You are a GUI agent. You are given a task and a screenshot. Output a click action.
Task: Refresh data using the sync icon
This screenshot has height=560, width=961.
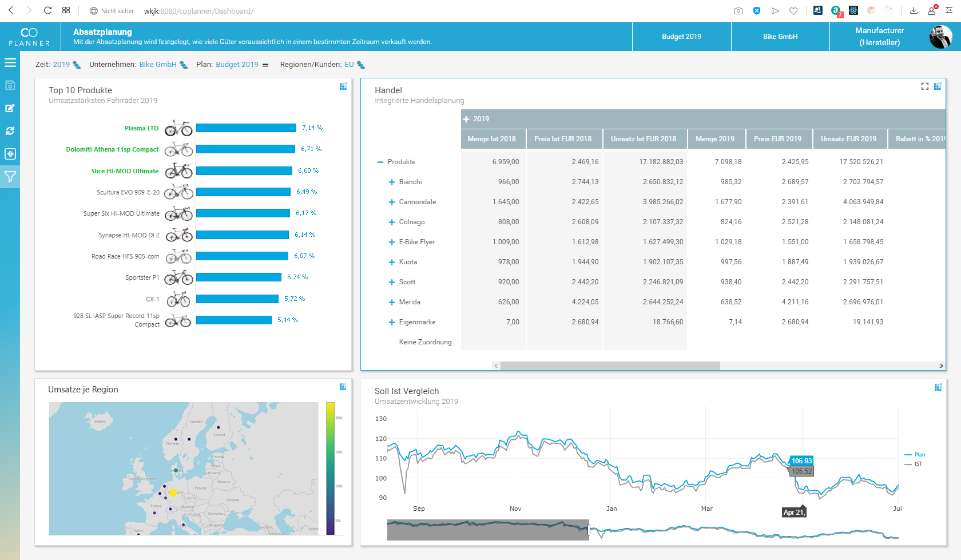[10, 131]
